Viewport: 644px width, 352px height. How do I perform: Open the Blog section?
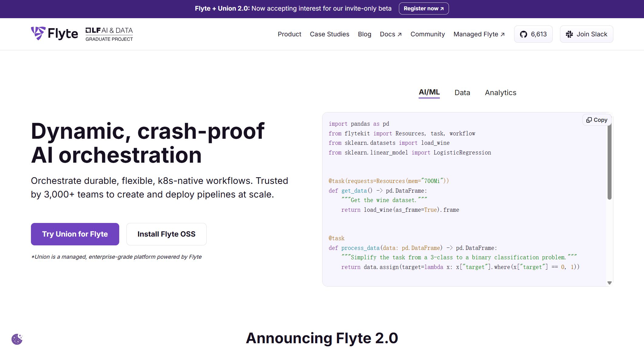[x=364, y=34]
